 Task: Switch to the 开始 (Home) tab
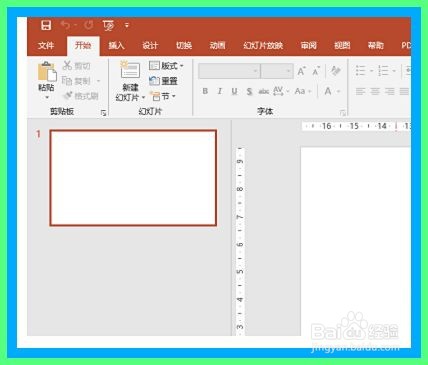pyautogui.click(x=83, y=45)
